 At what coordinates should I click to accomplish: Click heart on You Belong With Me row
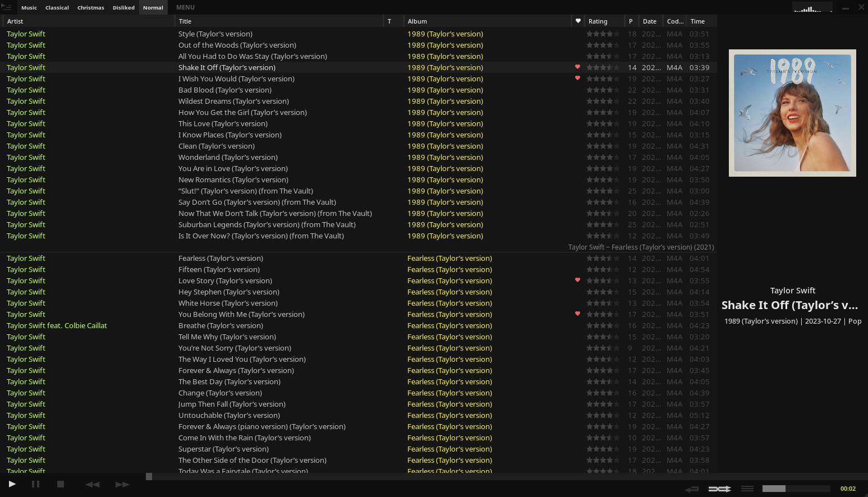tap(577, 314)
